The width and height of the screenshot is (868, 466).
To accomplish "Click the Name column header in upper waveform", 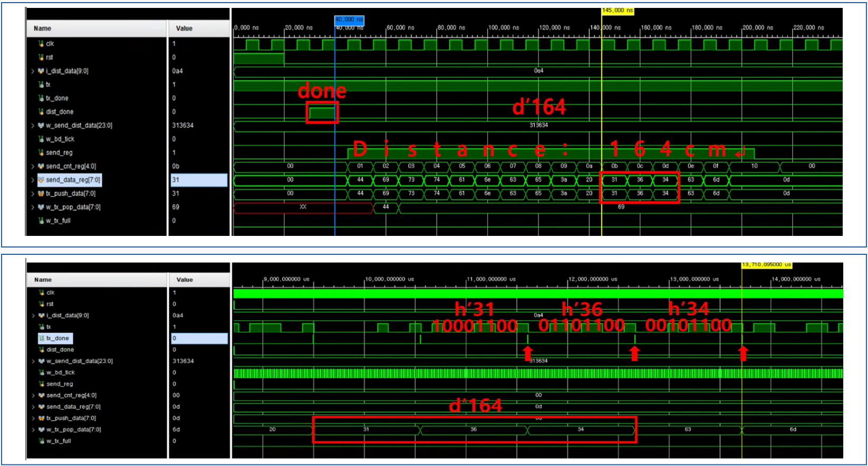I will (x=43, y=28).
